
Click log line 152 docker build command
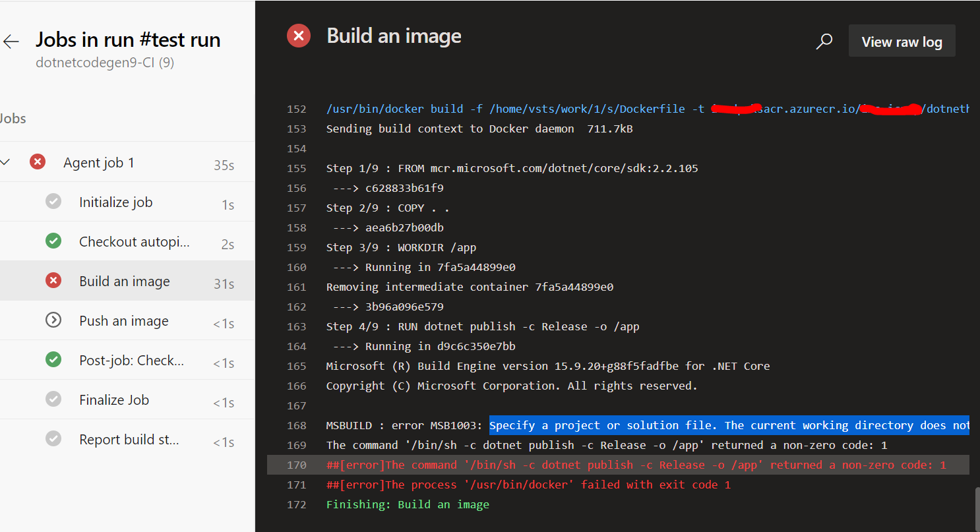click(x=648, y=109)
